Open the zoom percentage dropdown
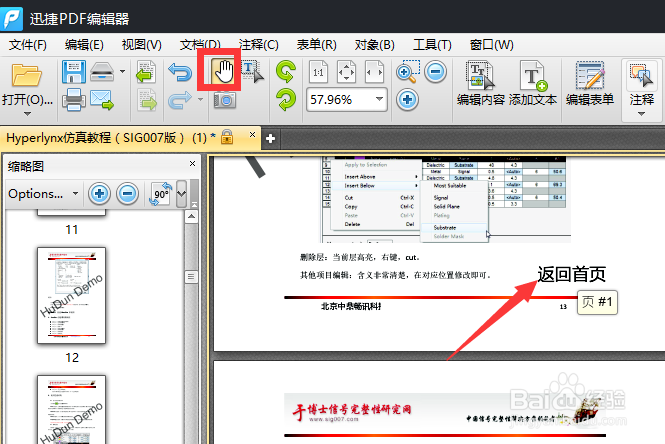Screen dimensions: 665x444 [379, 99]
